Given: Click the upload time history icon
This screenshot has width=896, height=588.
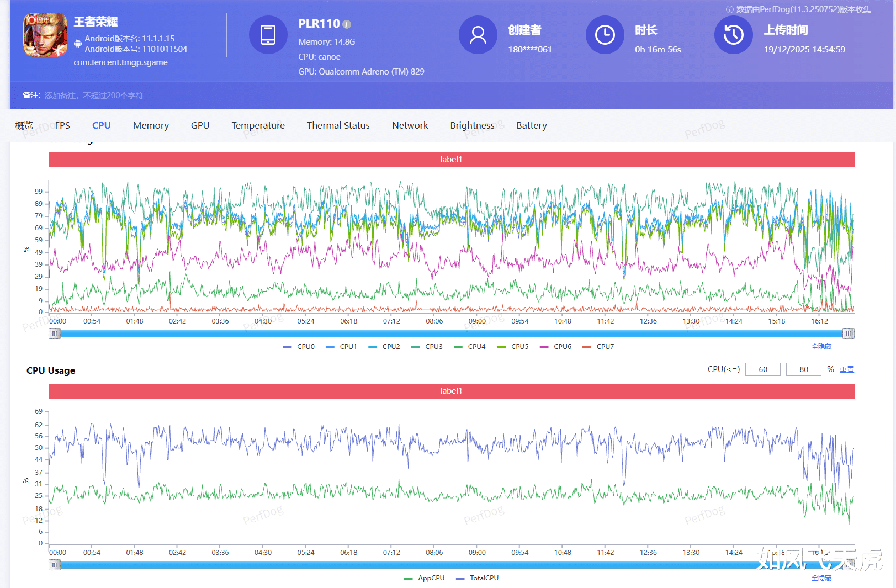Looking at the screenshot, I should coord(733,35).
